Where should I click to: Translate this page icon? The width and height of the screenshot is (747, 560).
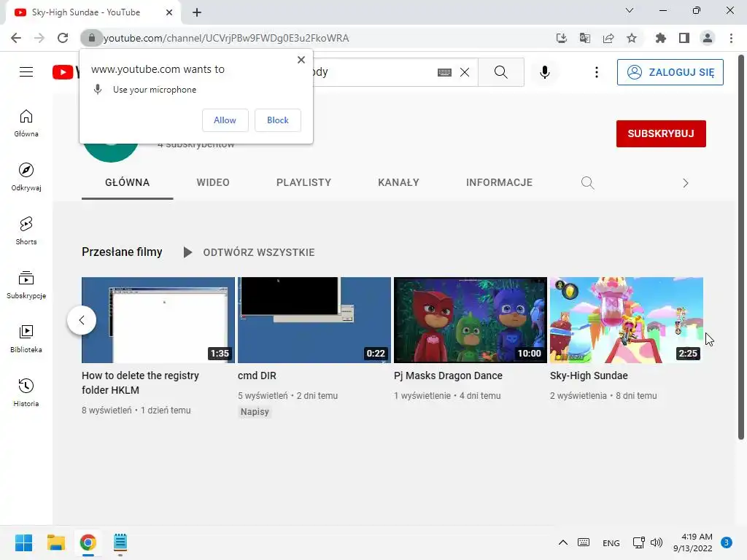pos(584,38)
